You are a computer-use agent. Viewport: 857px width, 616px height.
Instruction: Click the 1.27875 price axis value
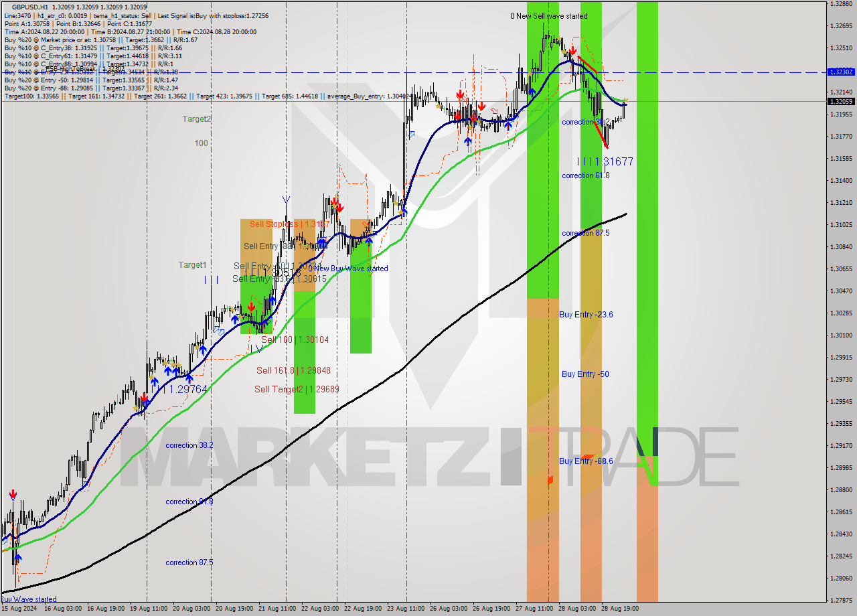click(x=840, y=601)
